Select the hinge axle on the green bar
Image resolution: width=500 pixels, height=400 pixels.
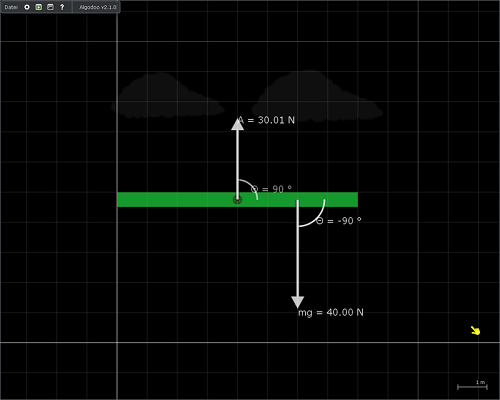[237, 200]
